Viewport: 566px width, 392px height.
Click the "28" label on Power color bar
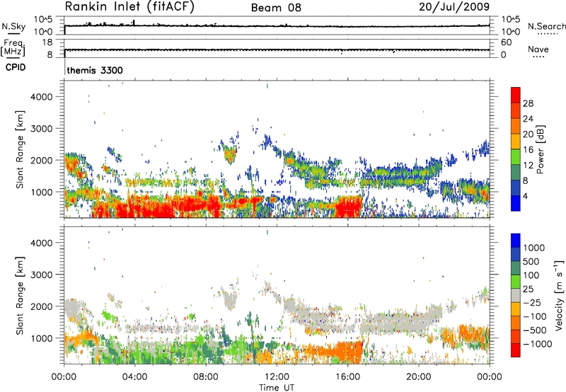point(528,103)
